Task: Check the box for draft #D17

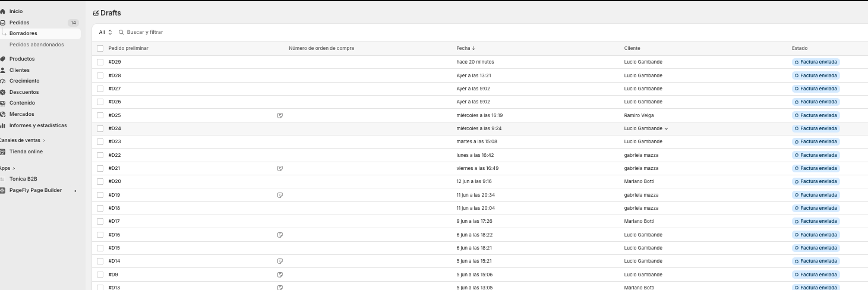Action: pyautogui.click(x=100, y=221)
